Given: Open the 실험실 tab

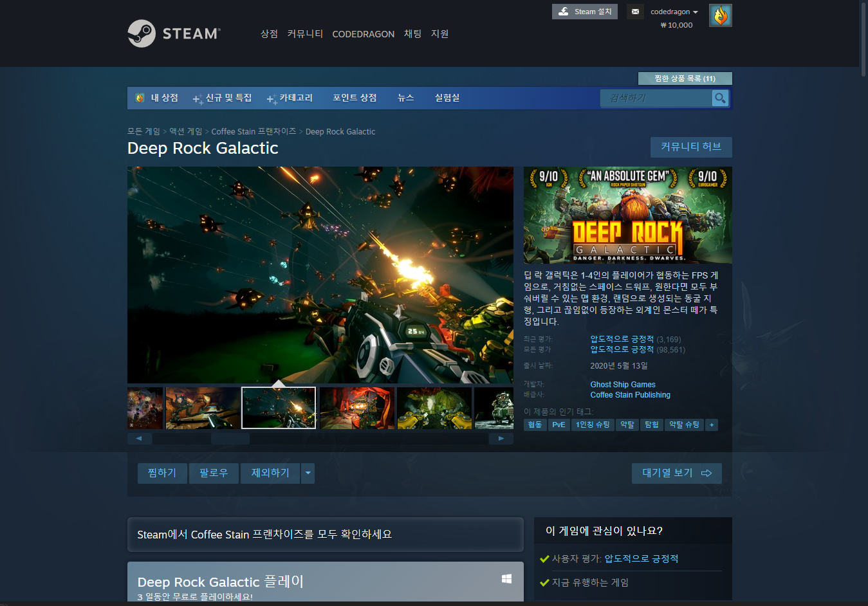Looking at the screenshot, I should tap(447, 98).
